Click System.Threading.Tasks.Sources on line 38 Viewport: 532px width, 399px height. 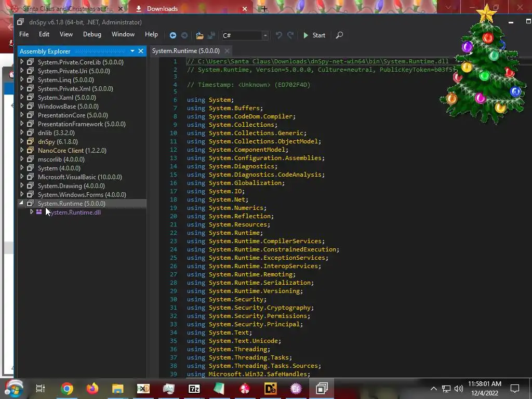pos(263,366)
